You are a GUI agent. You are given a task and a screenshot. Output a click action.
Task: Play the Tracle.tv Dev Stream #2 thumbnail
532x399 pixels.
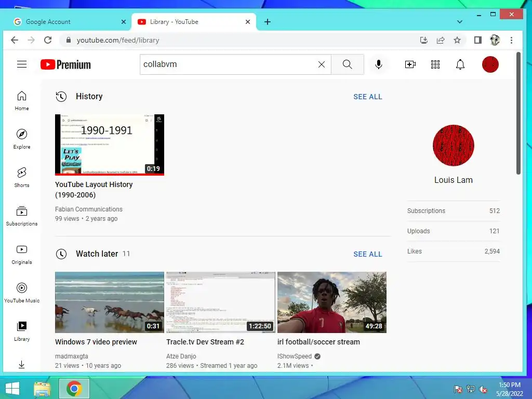pos(220,302)
